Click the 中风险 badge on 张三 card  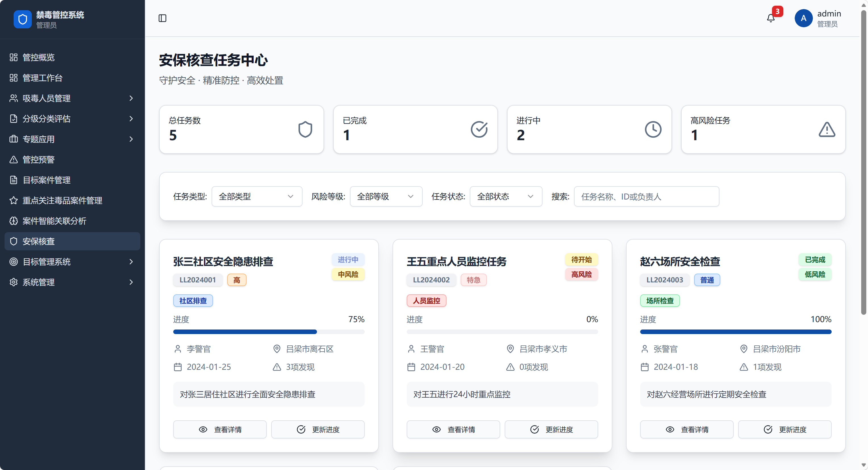(x=348, y=274)
